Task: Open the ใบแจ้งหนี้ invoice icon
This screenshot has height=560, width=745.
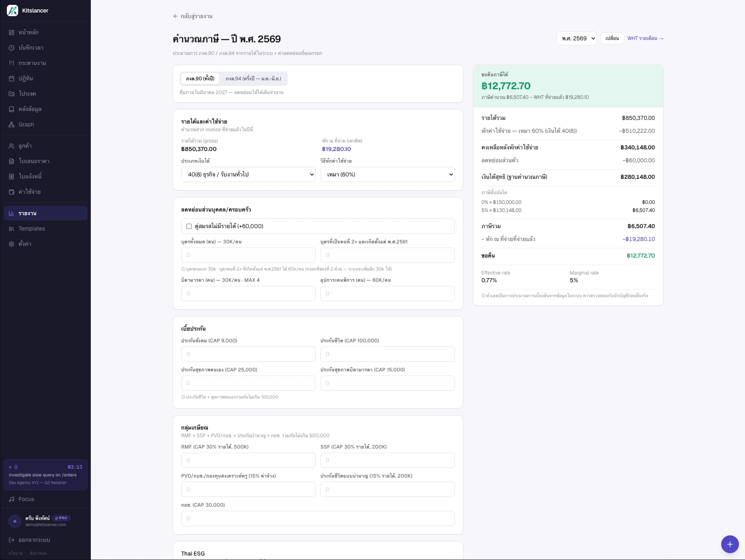Action: click(12, 176)
